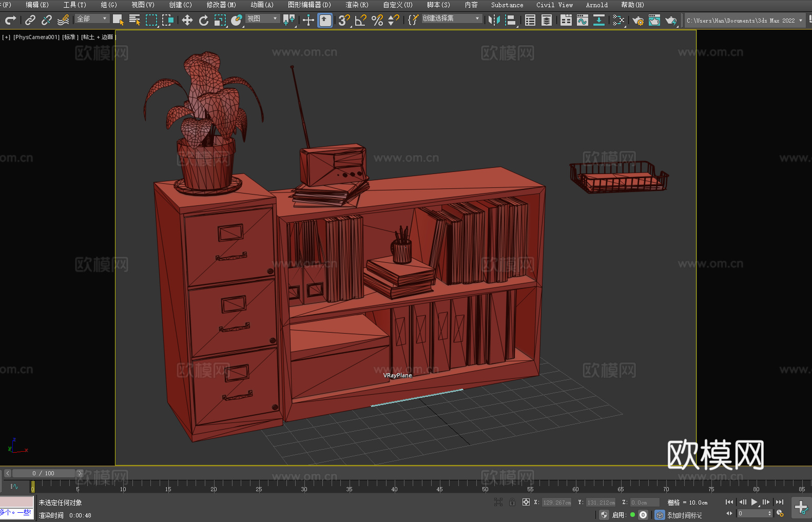Toggle Window/Crossing selection icon
Screen dimensions: 812x522
pos(168,20)
